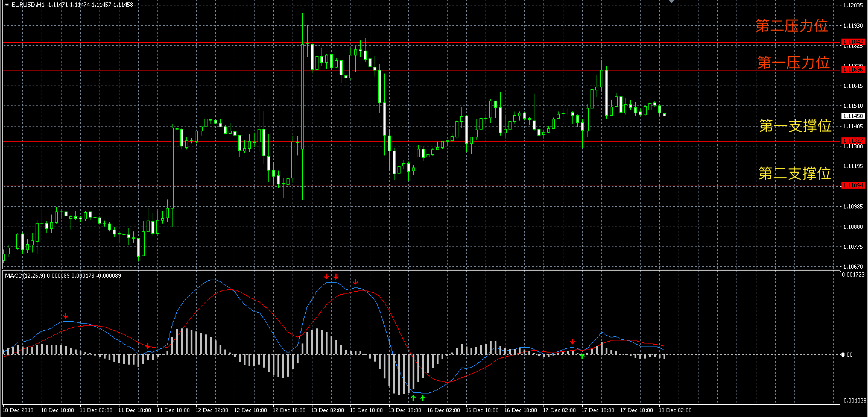Click the 1.11510 price axis value
Screen dimensions: 868x417
[853, 106]
